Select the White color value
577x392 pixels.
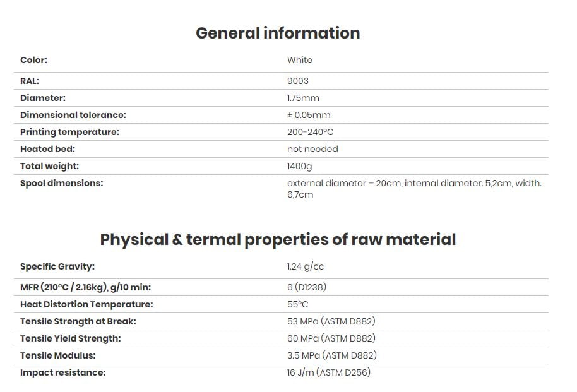pyautogui.click(x=299, y=60)
